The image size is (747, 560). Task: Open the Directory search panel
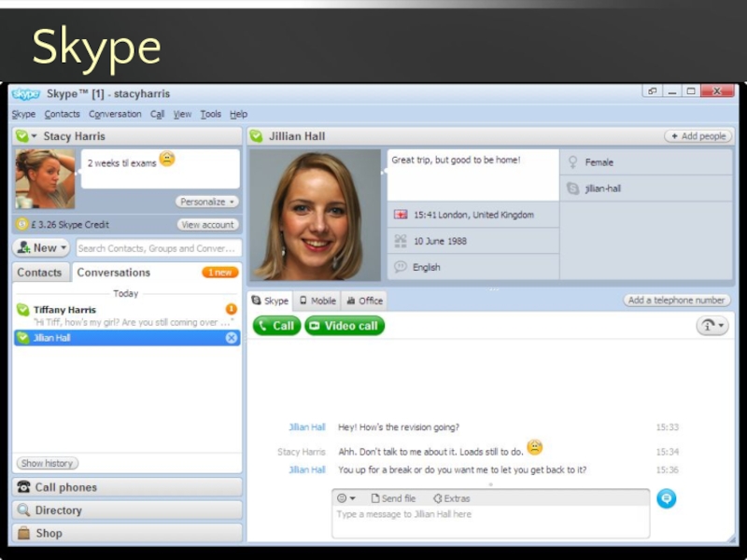click(127, 511)
